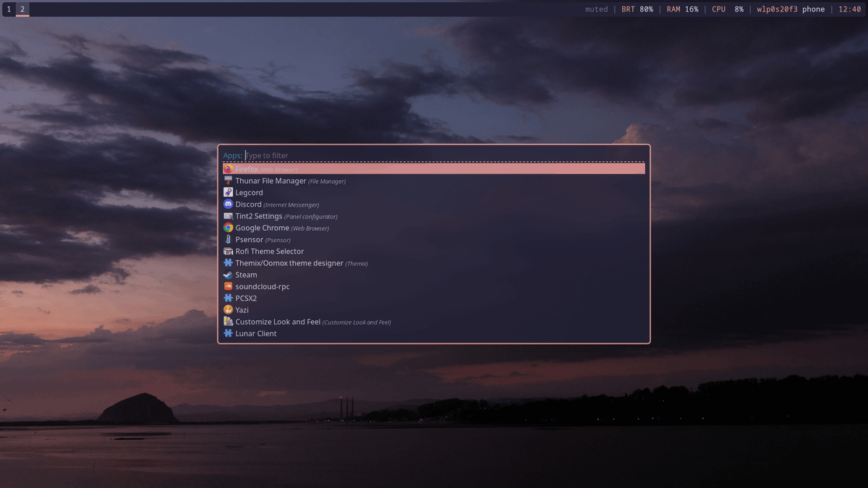Select soundcloud-rpc entry
This screenshot has height=488, width=868.
click(434, 286)
